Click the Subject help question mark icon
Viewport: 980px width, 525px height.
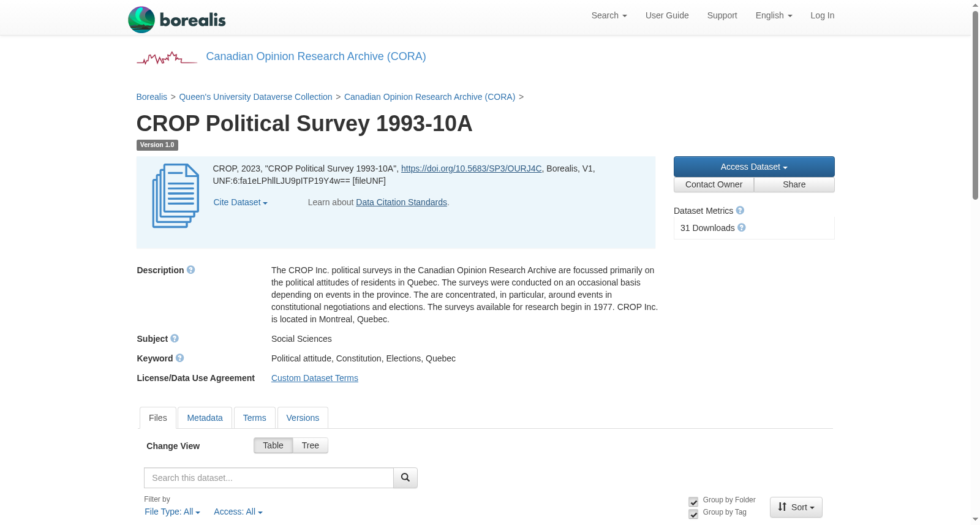(175, 338)
